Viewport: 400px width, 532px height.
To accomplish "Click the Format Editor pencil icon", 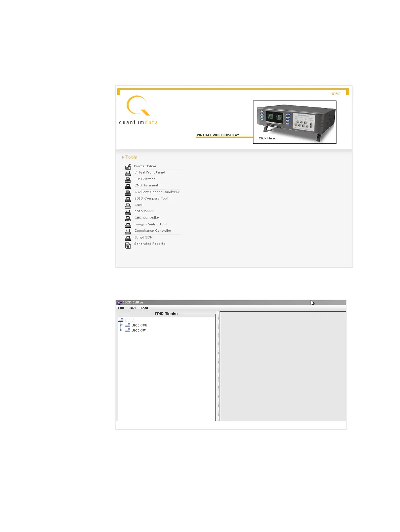I will click(128, 167).
